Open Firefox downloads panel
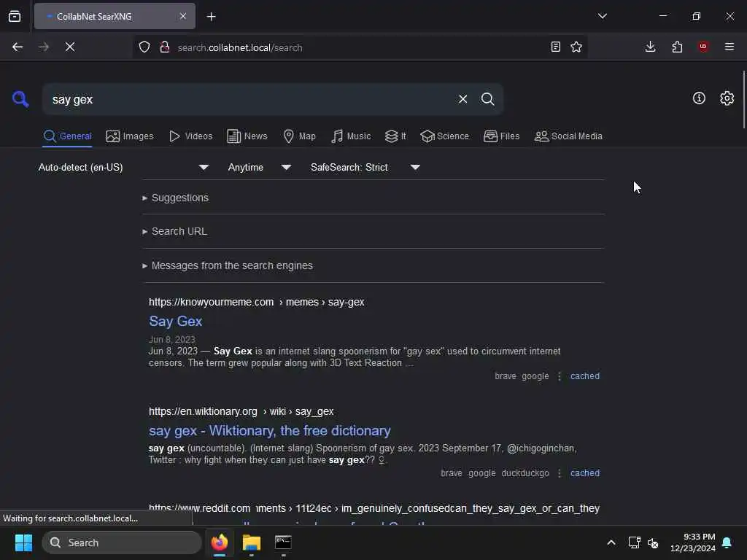Screen dimensions: 747x560 click(x=650, y=47)
